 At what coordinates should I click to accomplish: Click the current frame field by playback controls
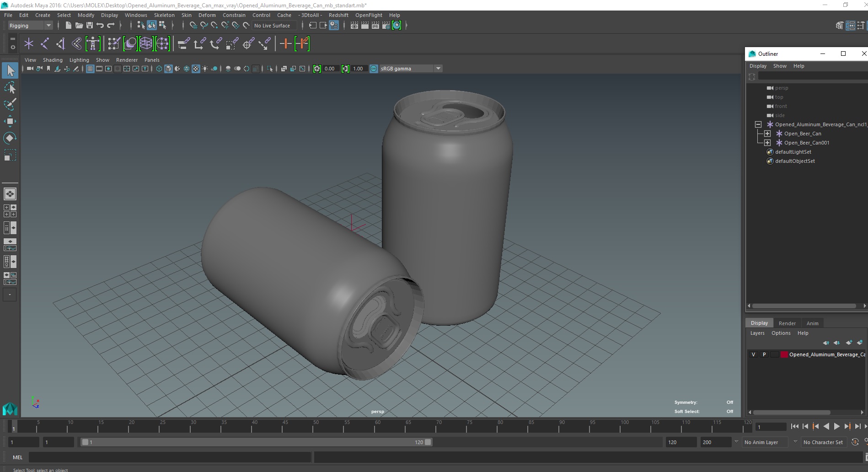(771, 427)
